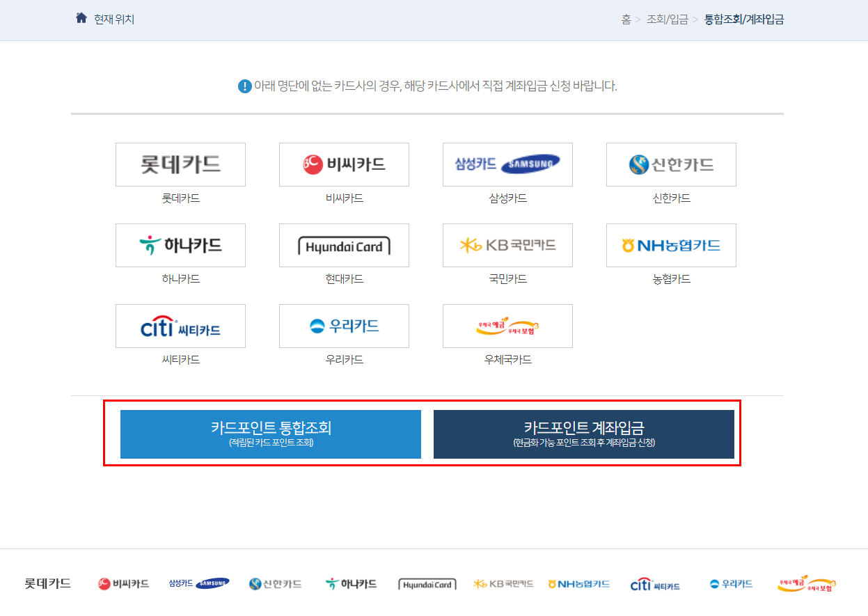Click the 비씨카드 caption text

coord(344,198)
